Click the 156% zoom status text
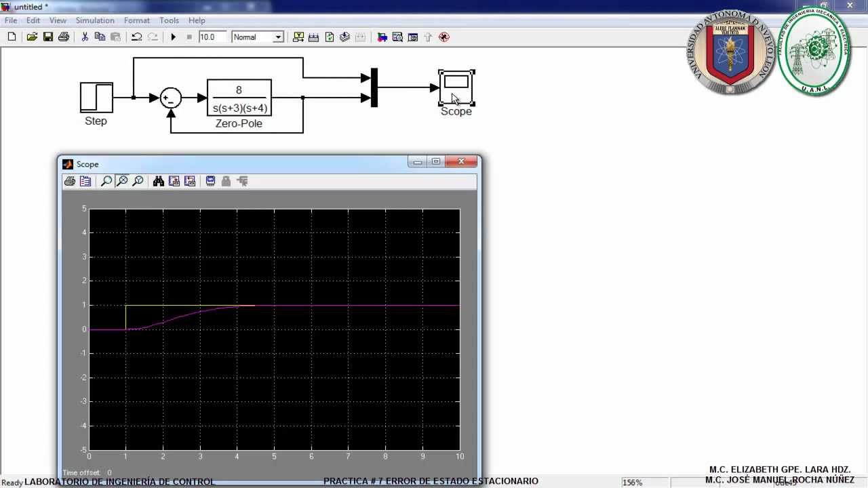 click(633, 483)
